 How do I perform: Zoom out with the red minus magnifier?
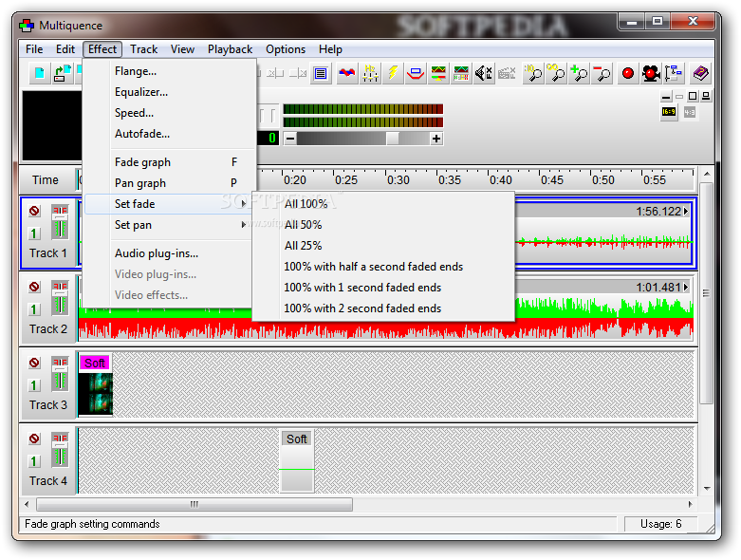point(602,73)
